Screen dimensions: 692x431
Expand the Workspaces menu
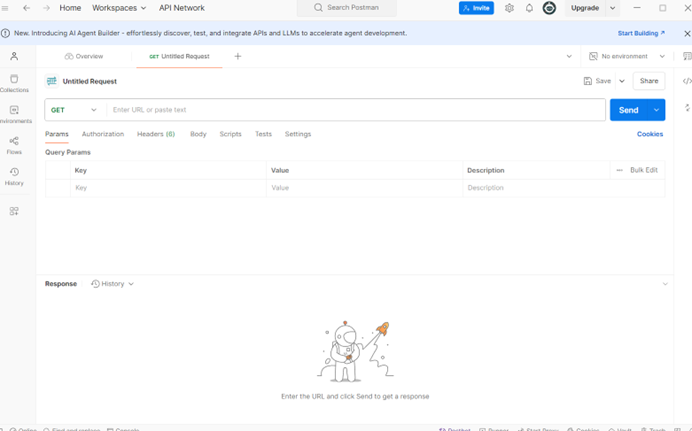[x=119, y=8]
